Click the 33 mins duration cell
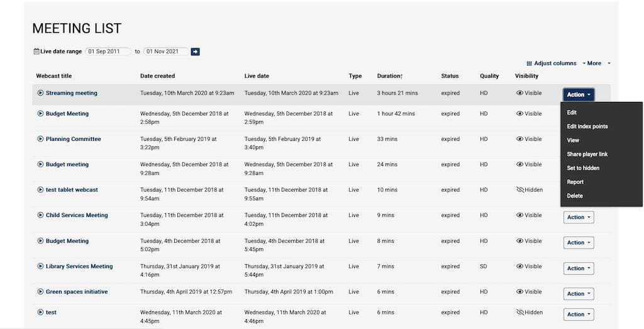 [387, 139]
